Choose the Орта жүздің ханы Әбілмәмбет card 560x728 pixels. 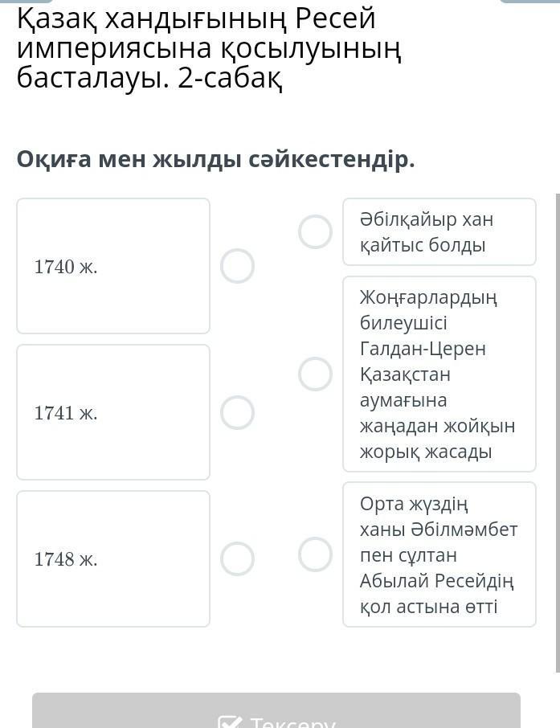point(439,554)
